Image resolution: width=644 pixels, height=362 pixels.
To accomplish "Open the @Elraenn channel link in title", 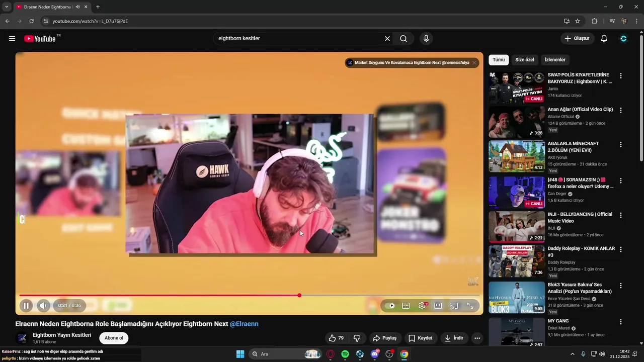I will [244, 324].
